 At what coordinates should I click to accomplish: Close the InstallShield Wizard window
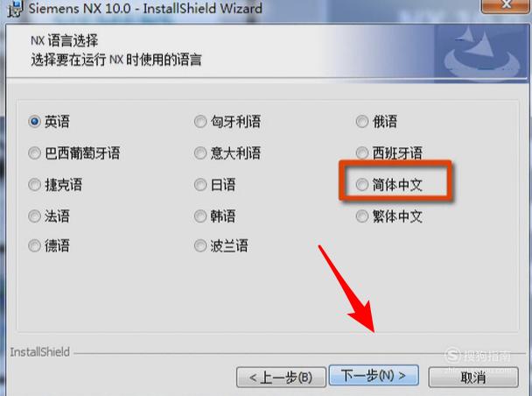[x=506, y=5]
